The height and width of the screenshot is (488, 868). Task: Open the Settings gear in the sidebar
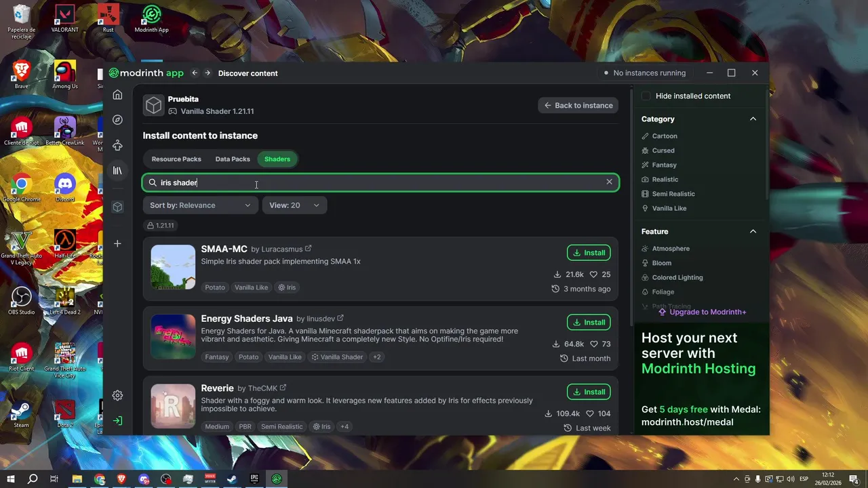pyautogui.click(x=117, y=395)
